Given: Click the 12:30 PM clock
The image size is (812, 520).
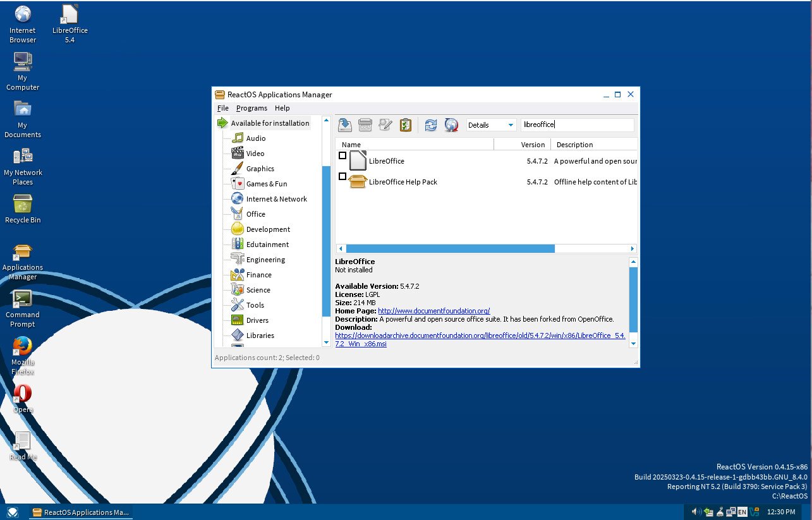Looking at the screenshot, I should [x=780, y=512].
